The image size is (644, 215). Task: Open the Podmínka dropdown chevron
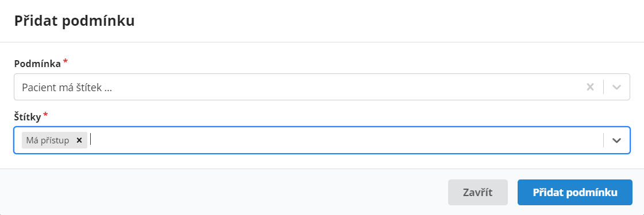tap(616, 87)
